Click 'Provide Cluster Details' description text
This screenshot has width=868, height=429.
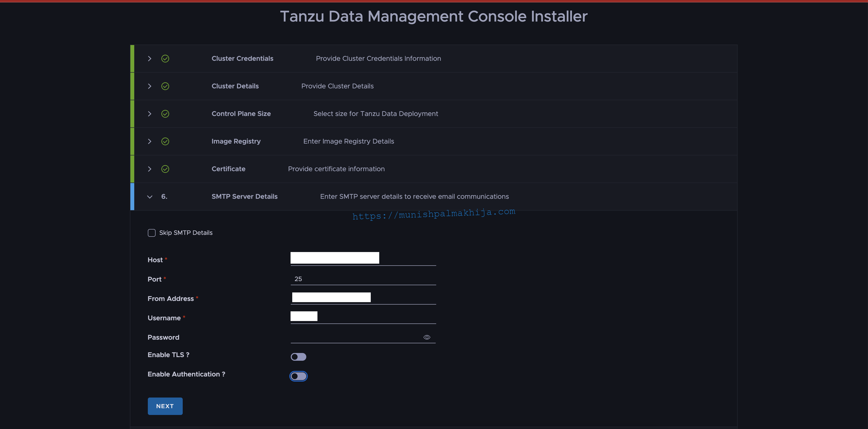337,86
